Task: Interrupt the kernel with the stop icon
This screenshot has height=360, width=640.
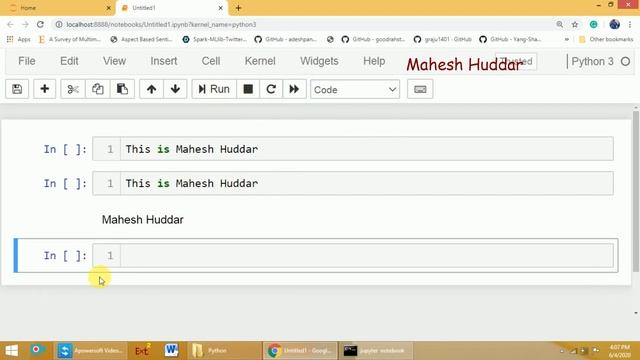Action: pos(248,89)
